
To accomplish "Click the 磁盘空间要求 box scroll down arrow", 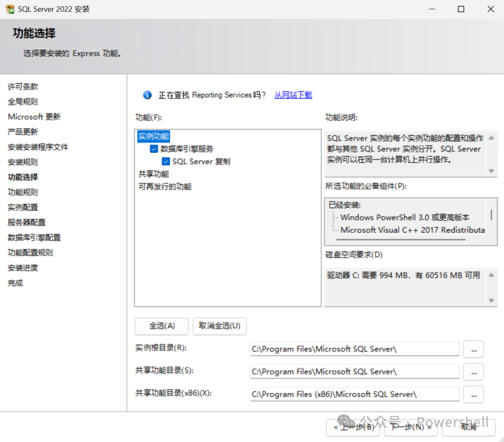I will (491, 301).
